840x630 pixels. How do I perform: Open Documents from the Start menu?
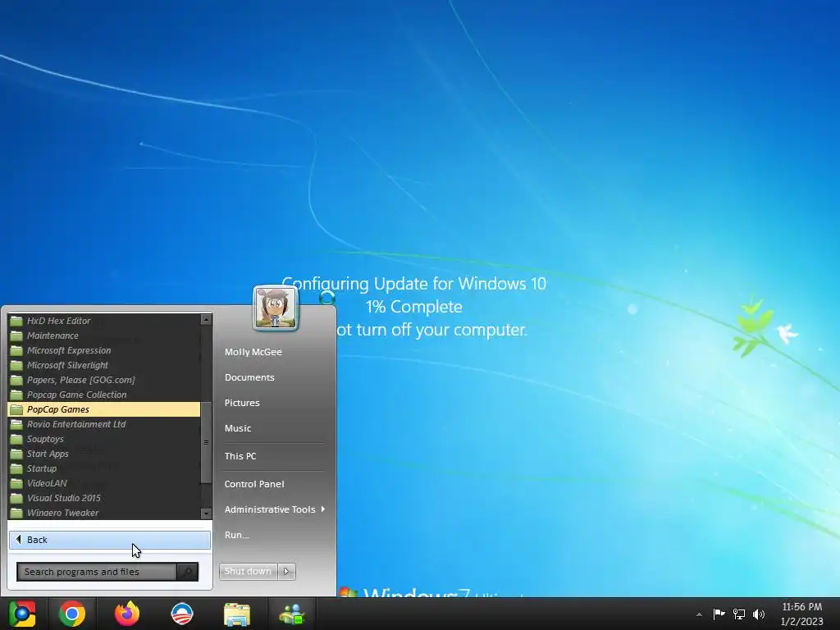click(249, 377)
